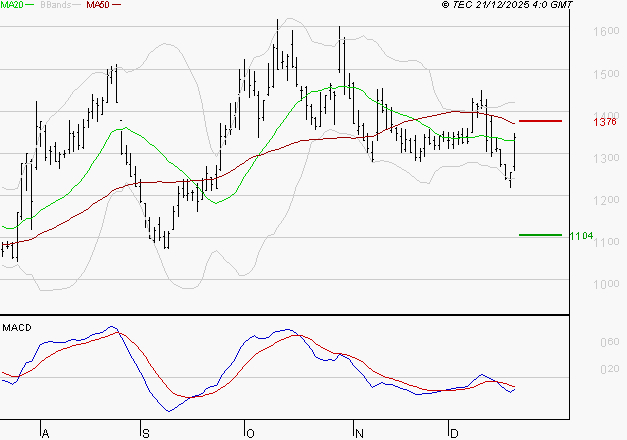Click the BBands legend label

[56, 5]
